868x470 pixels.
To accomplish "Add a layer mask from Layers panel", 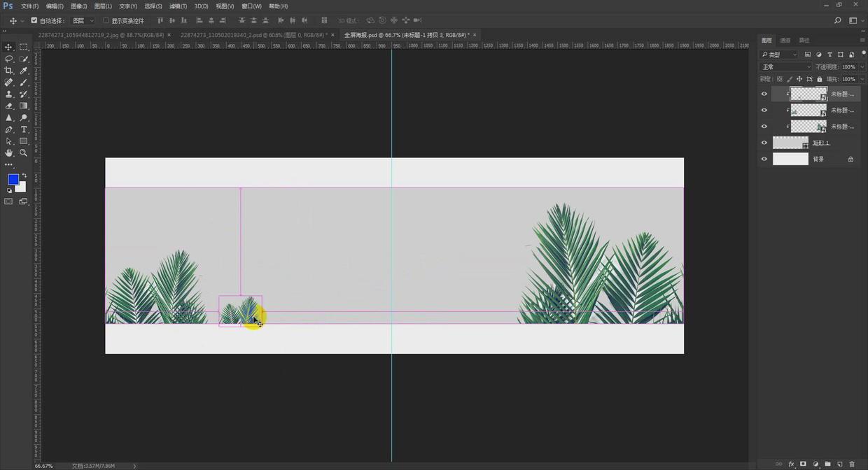I will pos(803,464).
